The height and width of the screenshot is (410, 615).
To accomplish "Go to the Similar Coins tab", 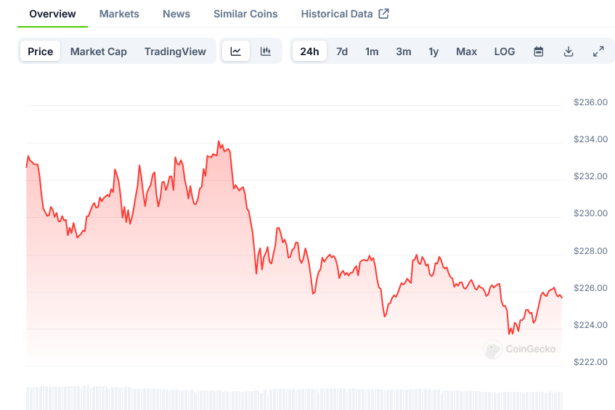I will [246, 14].
